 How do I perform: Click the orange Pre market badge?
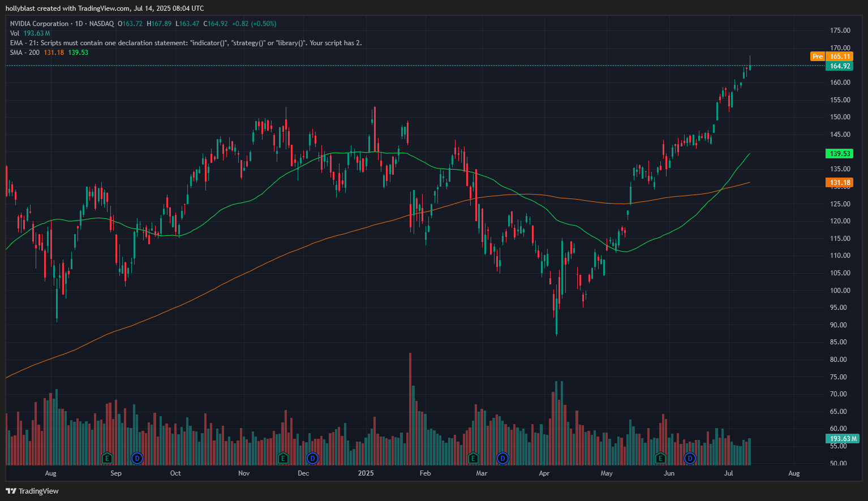click(818, 57)
